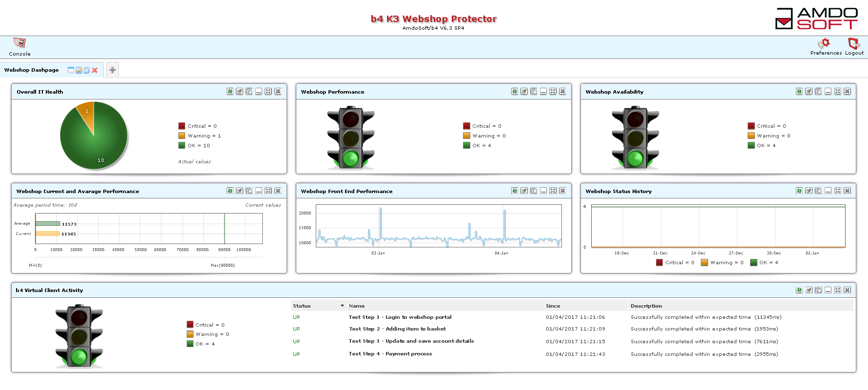Viewport: 868px width, 390px height.
Task: Open Preferences gear icon
Action: [x=824, y=43]
